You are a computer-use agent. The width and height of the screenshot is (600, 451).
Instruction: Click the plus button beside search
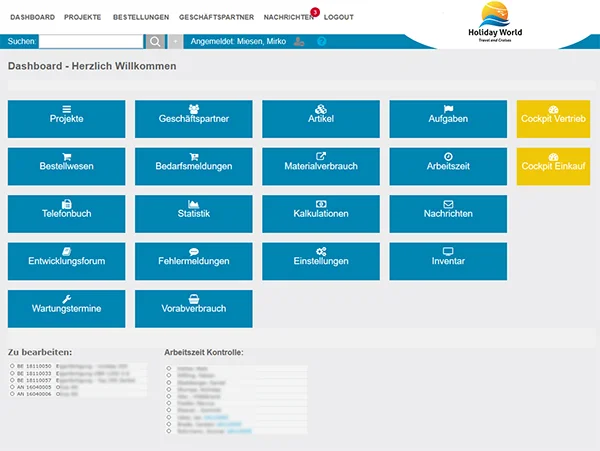(x=175, y=41)
